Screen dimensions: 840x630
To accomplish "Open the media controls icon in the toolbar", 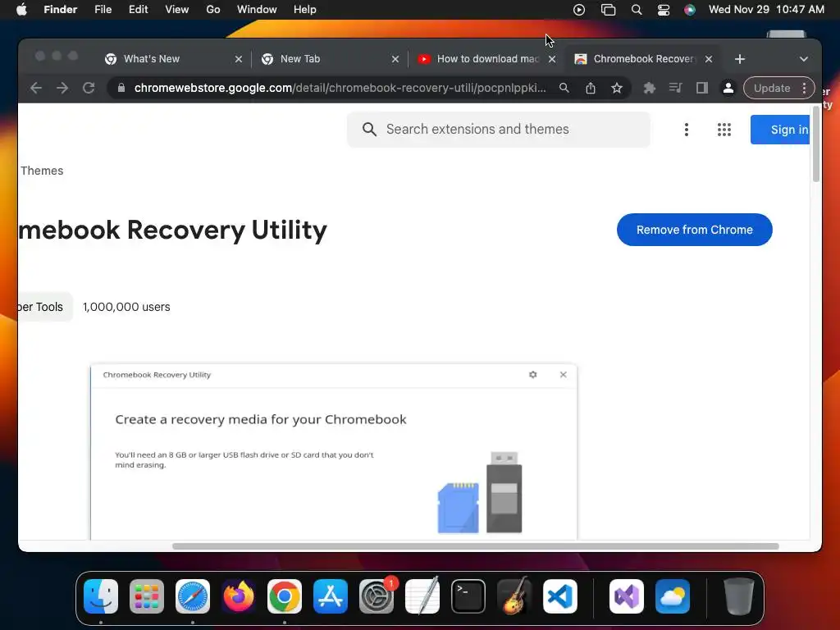I will point(676,88).
